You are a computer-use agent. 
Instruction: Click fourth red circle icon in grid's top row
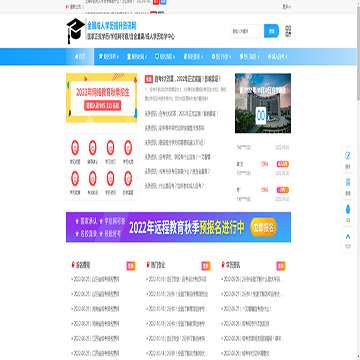128,148
